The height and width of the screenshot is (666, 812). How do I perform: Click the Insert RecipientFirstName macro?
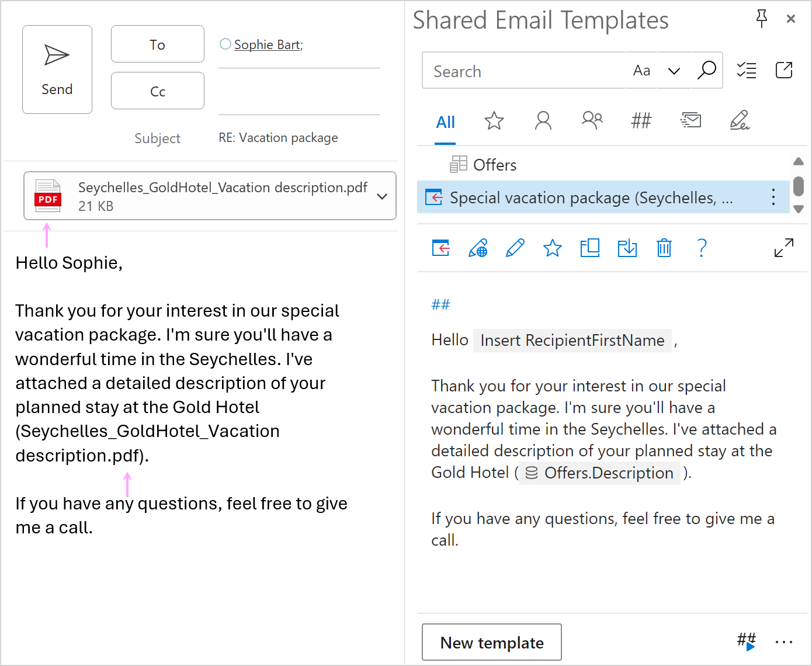572,340
